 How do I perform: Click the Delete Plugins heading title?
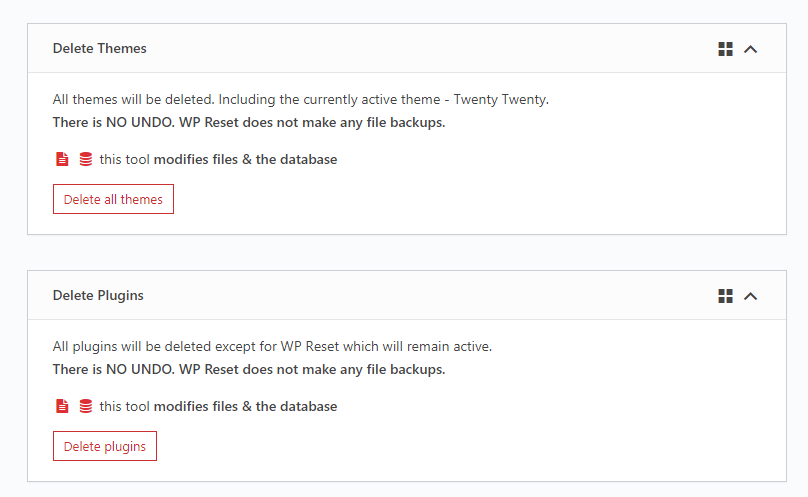[98, 295]
